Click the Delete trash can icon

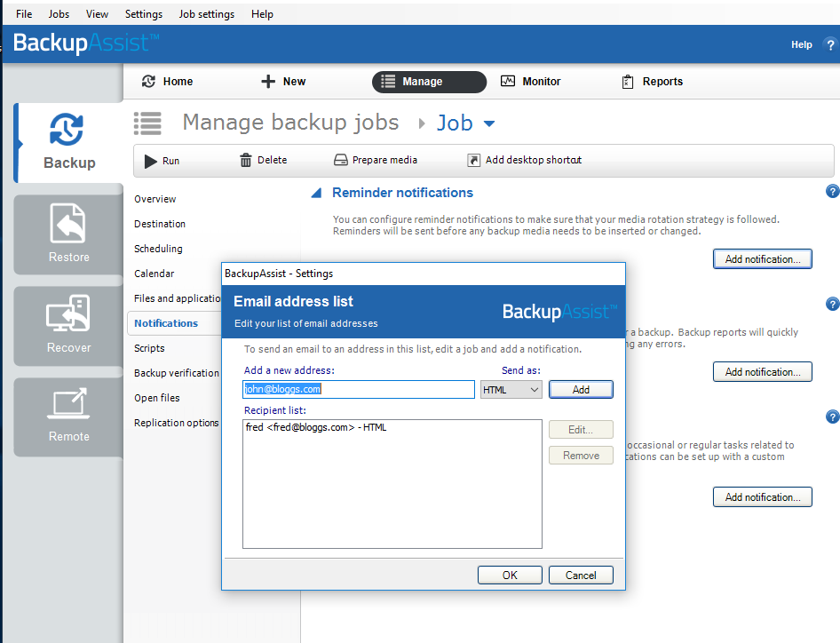(245, 160)
